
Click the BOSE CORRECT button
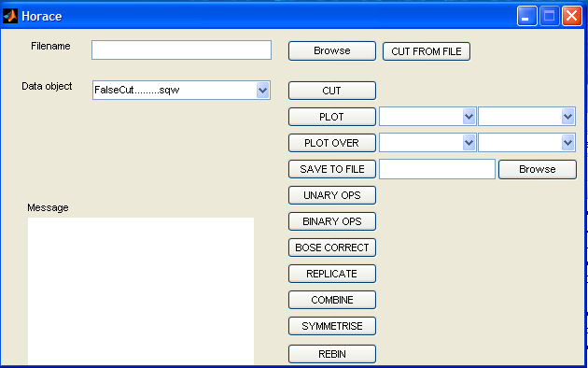pos(332,248)
